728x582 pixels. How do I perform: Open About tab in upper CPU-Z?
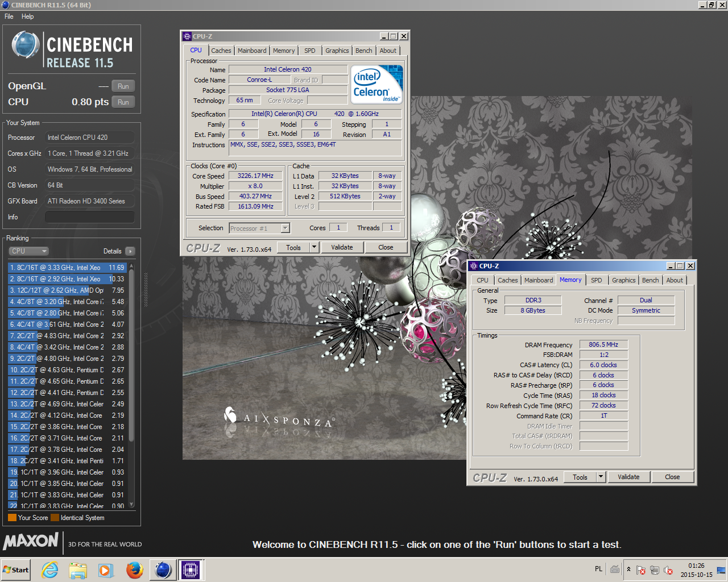[x=388, y=51]
